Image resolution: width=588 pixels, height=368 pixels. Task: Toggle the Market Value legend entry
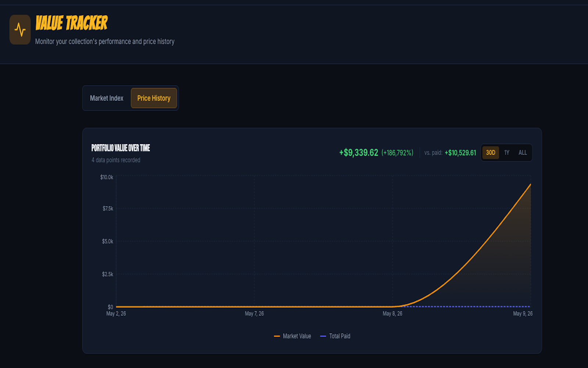(293, 336)
